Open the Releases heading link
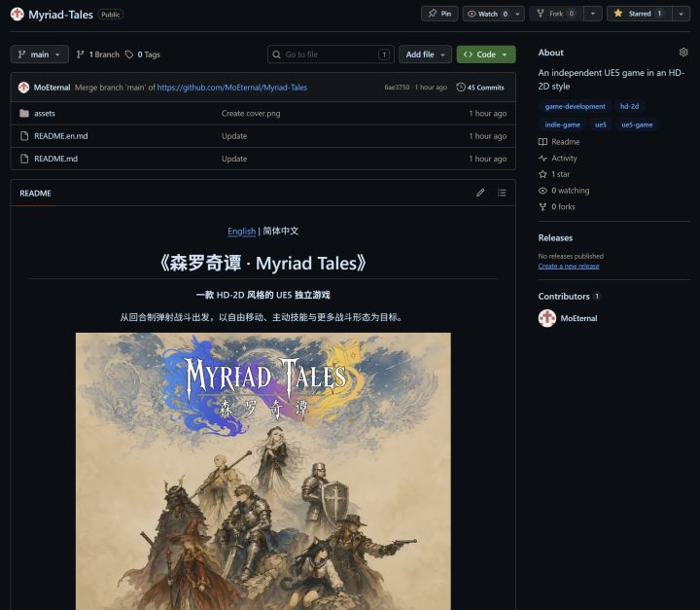 tap(555, 238)
